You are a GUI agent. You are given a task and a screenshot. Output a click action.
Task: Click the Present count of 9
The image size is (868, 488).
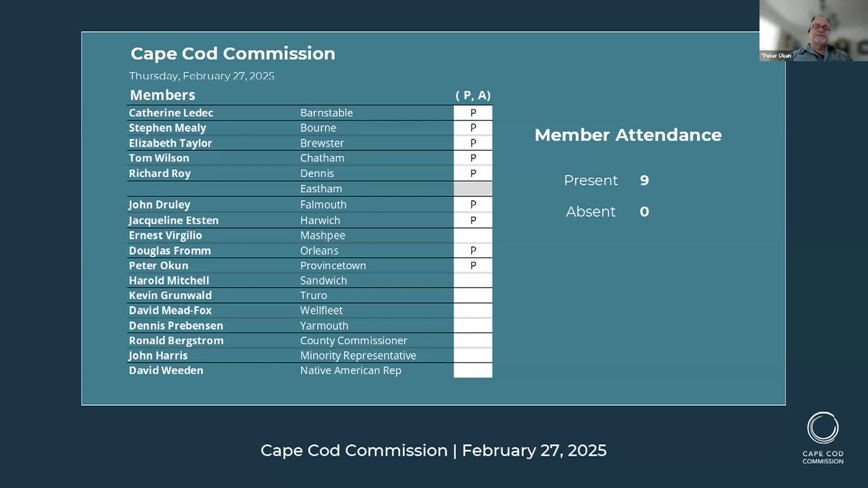644,180
